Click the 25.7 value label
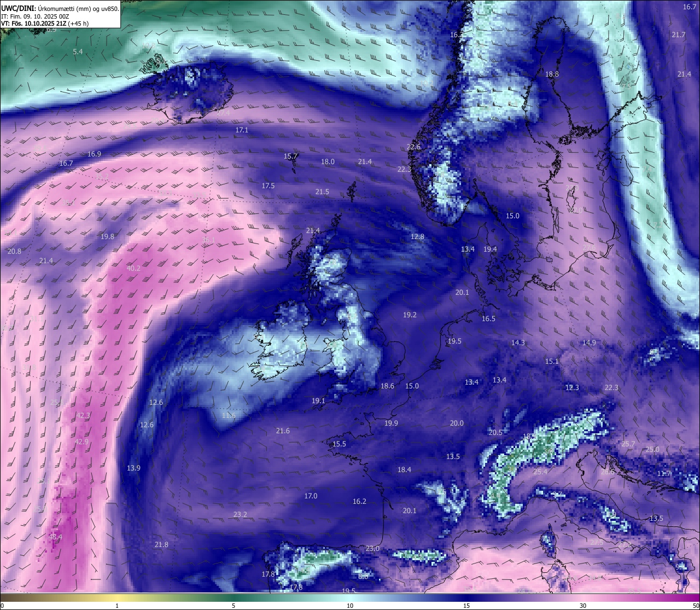700x610 pixels. (628, 444)
